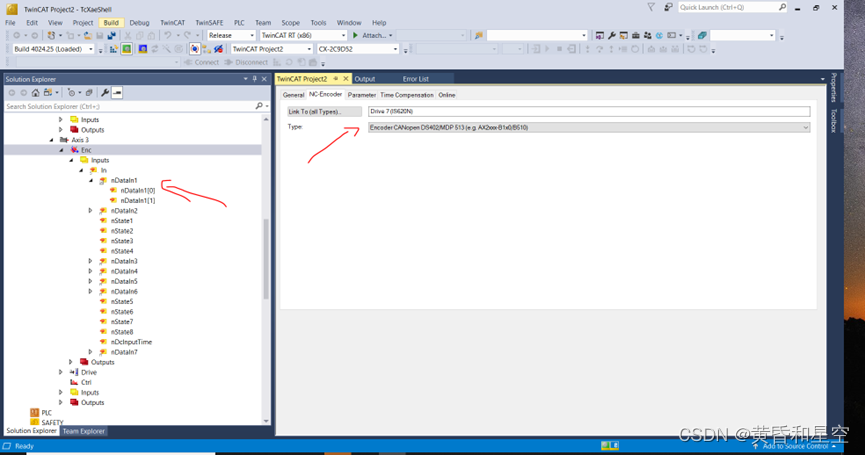Switch to the Online tab
Image resolution: width=865 pixels, height=455 pixels.
447,95
